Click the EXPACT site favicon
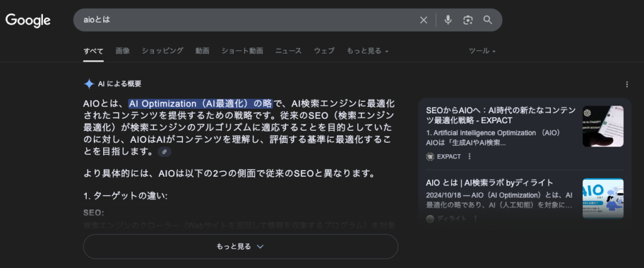Viewport: 644px width, 268px height. [x=430, y=157]
